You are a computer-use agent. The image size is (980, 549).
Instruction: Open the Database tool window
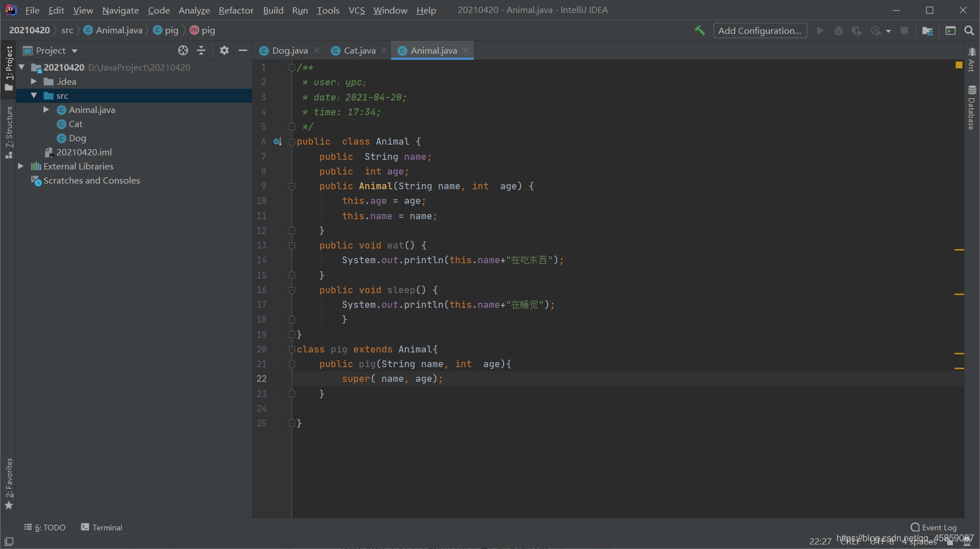click(972, 107)
